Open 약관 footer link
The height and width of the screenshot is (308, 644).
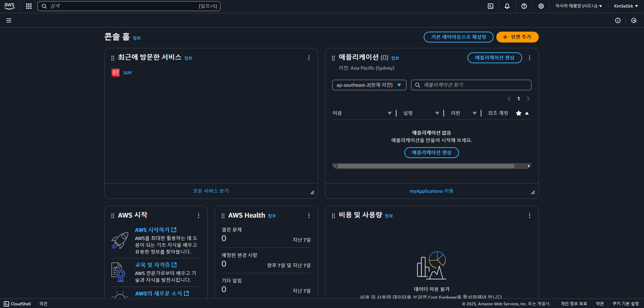point(600,304)
